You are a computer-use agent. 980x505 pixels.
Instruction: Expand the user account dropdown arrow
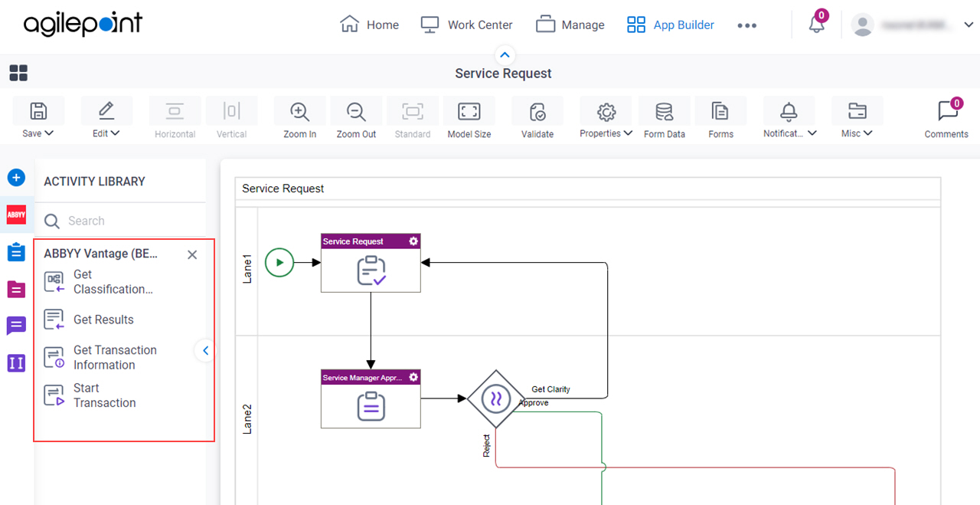tap(968, 25)
